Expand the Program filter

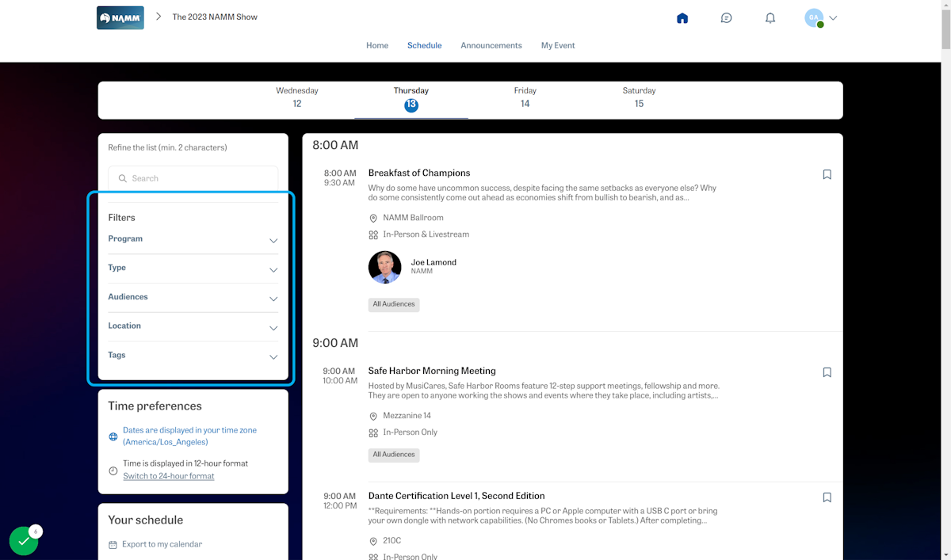[x=193, y=239]
